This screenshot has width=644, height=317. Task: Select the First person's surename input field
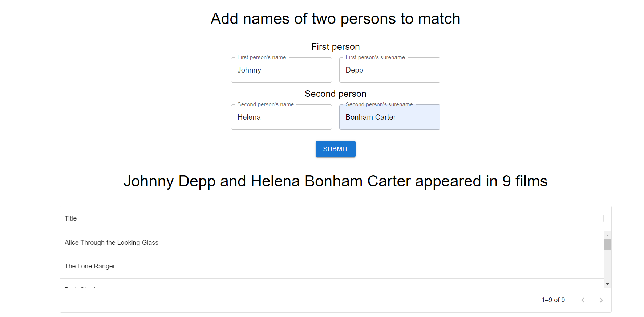click(389, 70)
